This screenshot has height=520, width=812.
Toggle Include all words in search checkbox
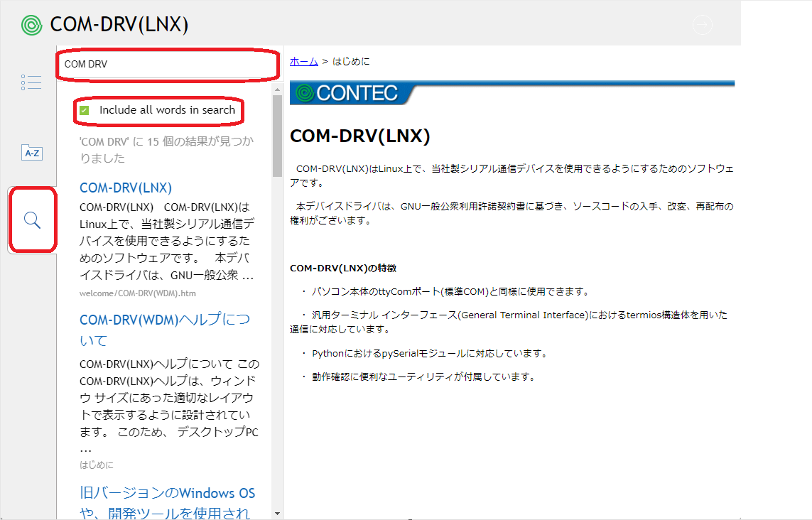85,110
